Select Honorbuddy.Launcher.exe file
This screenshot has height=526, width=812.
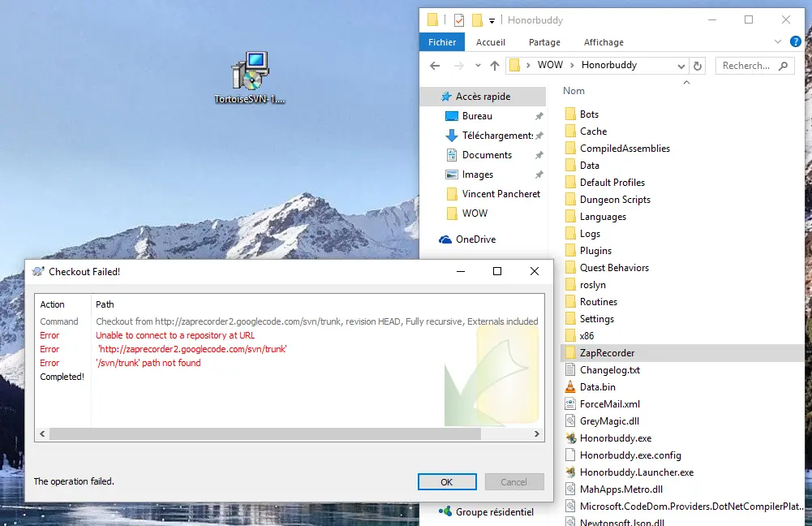click(x=637, y=472)
